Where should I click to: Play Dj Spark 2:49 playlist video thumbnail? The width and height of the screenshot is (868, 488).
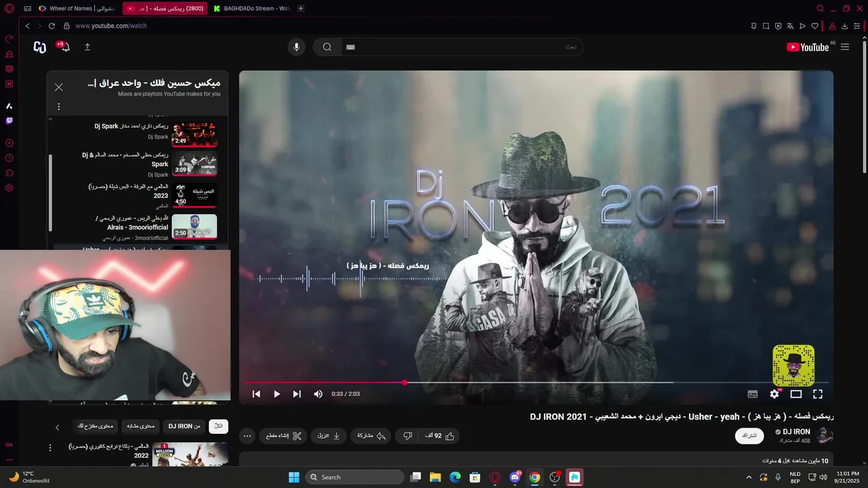point(194,134)
